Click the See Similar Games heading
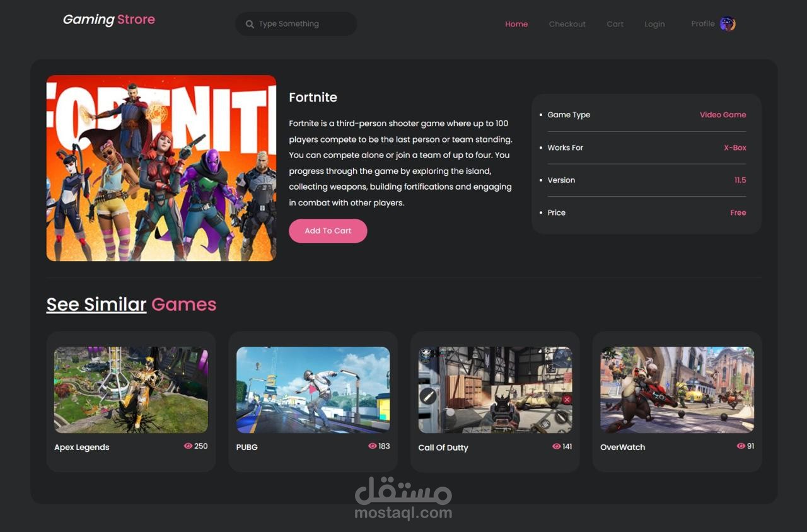807x532 pixels. click(131, 304)
